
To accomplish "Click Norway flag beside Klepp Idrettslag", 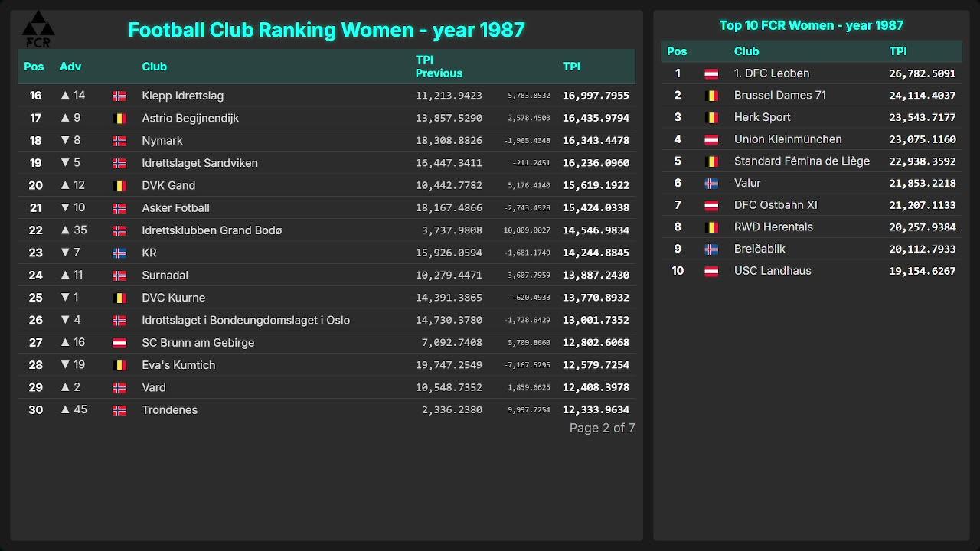I will (119, 96).
